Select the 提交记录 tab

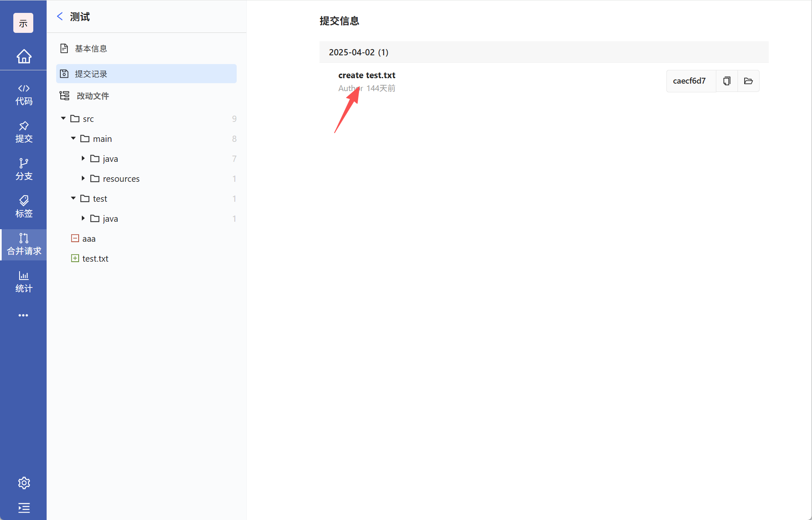pos(91,74)
